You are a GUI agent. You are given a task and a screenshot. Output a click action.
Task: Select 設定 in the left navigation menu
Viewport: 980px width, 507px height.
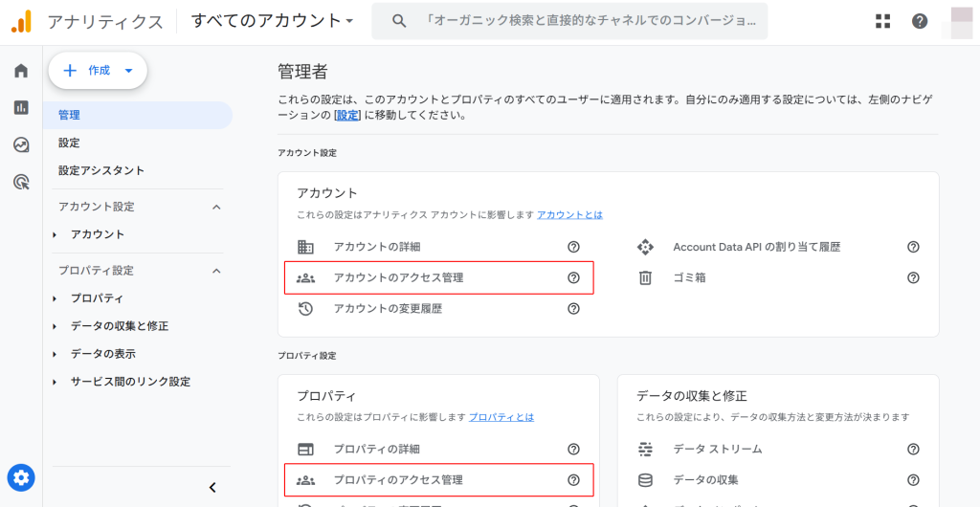[x=69, y=143]
